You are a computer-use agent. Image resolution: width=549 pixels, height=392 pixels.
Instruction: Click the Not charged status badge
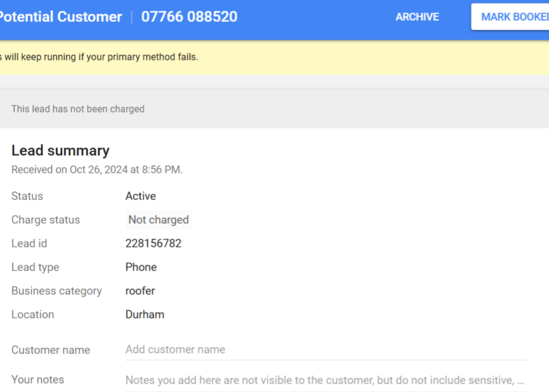coord(158,219)
